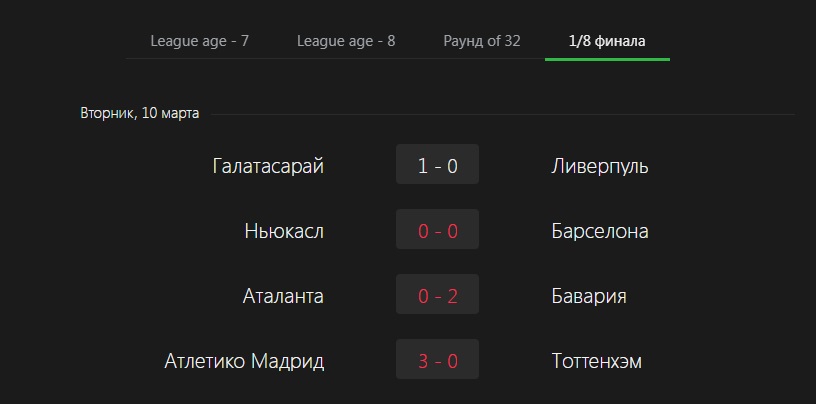Click the 1 - 0 score box

(x=437, y=164)
